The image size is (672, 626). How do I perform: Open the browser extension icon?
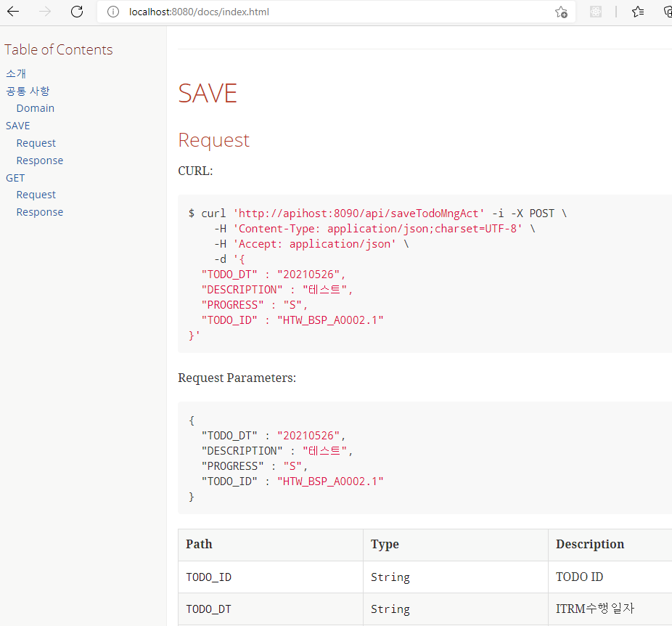tap(596, 12)
